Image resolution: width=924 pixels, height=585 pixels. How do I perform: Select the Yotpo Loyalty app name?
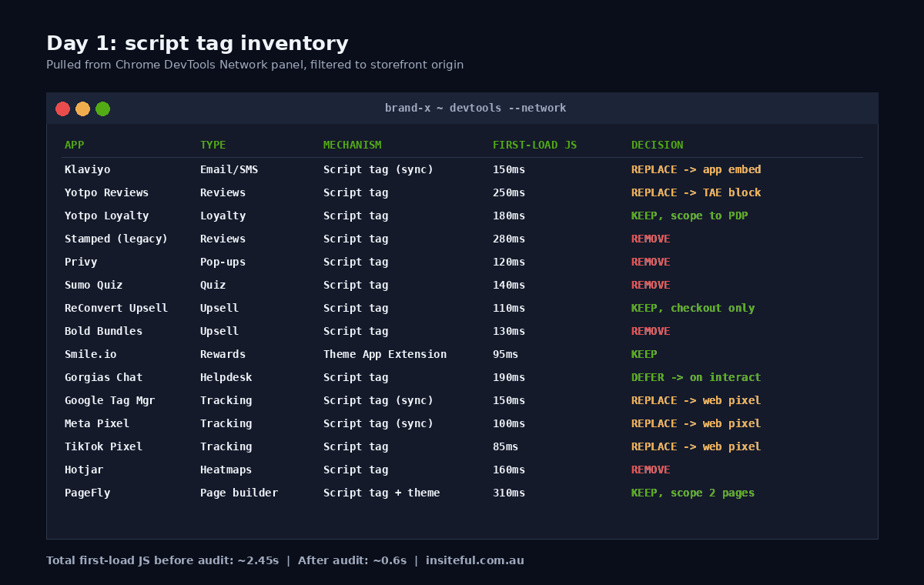pos(106,216)
